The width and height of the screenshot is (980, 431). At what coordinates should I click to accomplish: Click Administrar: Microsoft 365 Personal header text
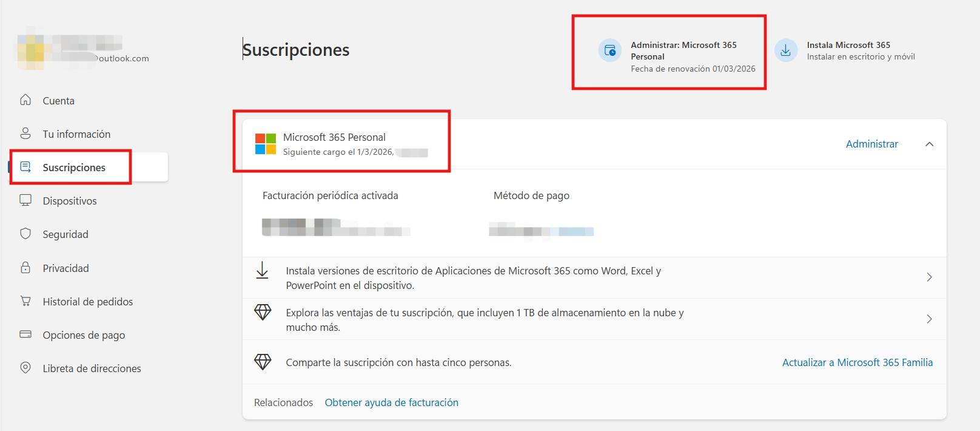683,50
